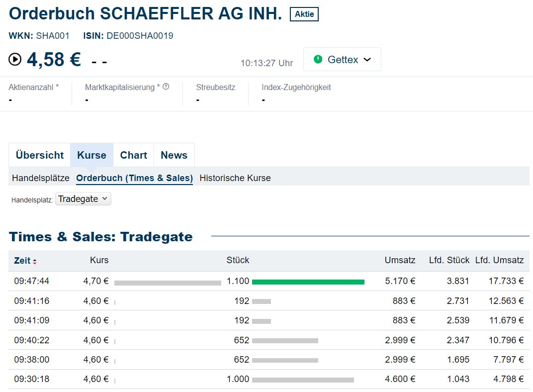
Task: Select the Orderbuch (Times & Sales) tab
Action: [x=134, y=178]
